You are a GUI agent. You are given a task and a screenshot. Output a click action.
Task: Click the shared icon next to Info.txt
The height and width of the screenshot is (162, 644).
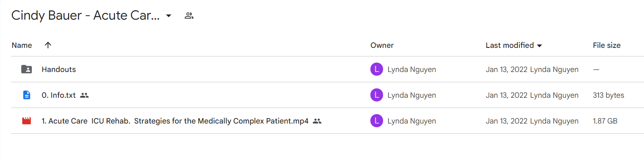84,95
